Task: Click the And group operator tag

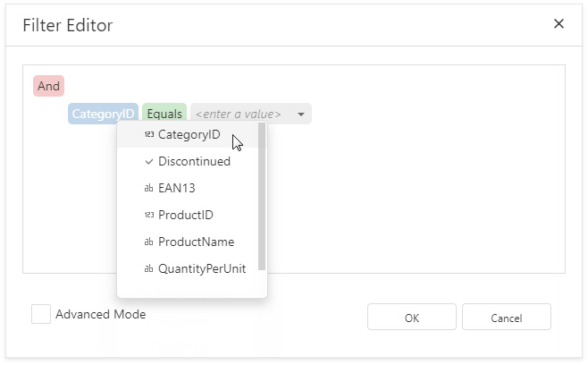Action: [48, 87]
